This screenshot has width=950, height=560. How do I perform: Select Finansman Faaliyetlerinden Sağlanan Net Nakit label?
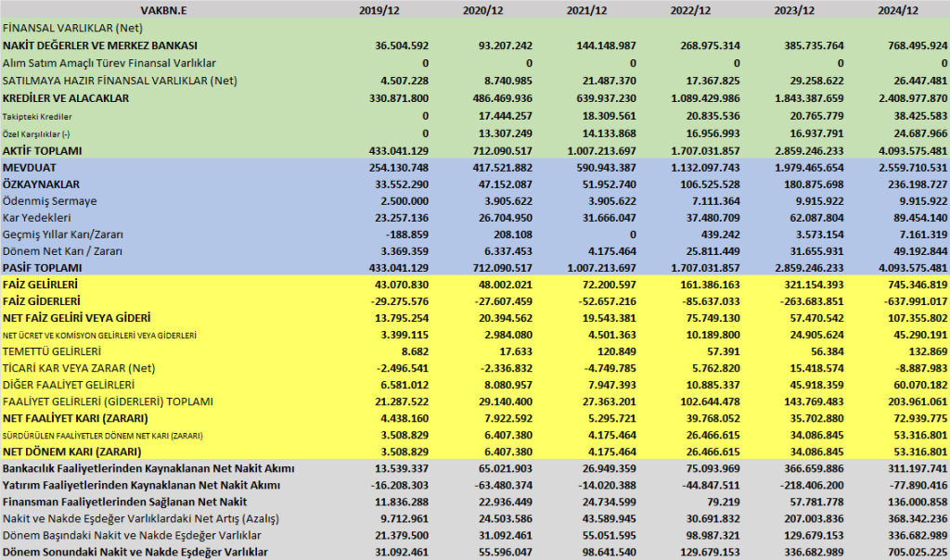tap(125, 502)
